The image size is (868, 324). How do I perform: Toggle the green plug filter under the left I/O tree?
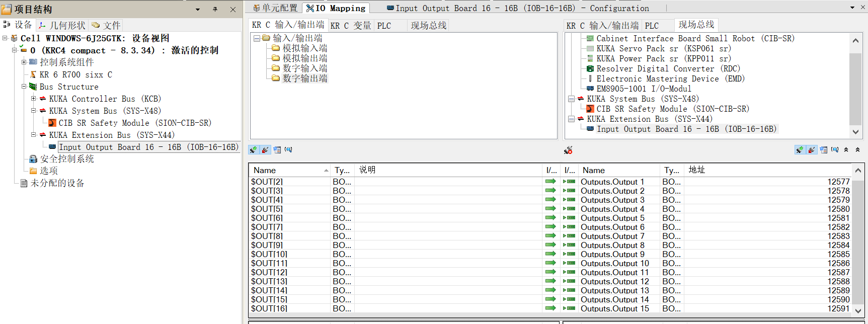pos(253,150)
